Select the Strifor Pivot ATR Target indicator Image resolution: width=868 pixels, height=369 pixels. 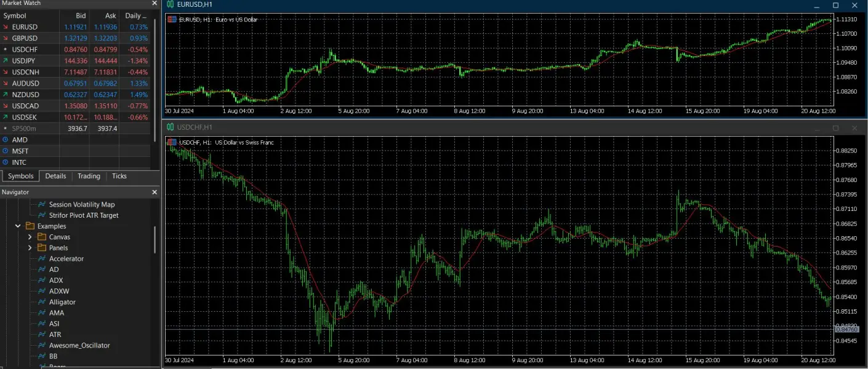pos(84,215)
